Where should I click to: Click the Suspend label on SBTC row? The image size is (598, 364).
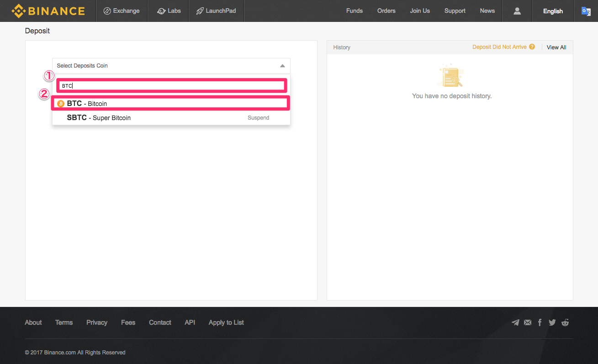click(259, 118)
